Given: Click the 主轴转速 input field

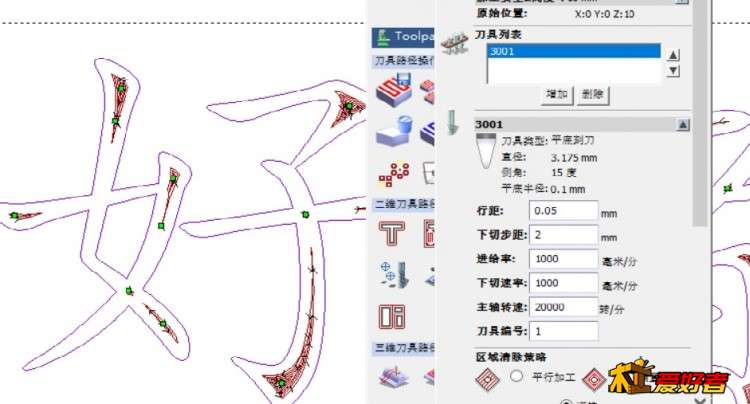Looking at the screenshot, I should coord(563,307).
